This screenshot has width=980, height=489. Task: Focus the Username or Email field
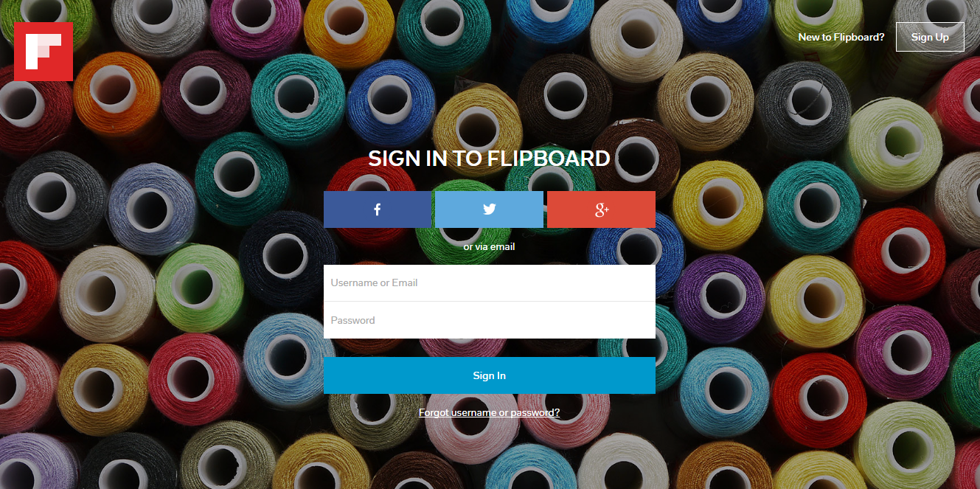coord(490,283)
